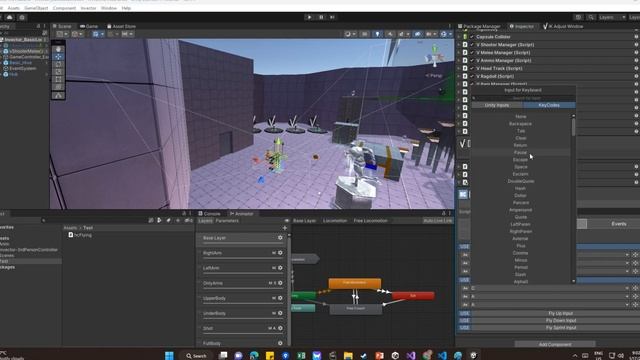Expand the V Shooter Manager component
This screenshot has width=640, height=360.
[459, 44]
